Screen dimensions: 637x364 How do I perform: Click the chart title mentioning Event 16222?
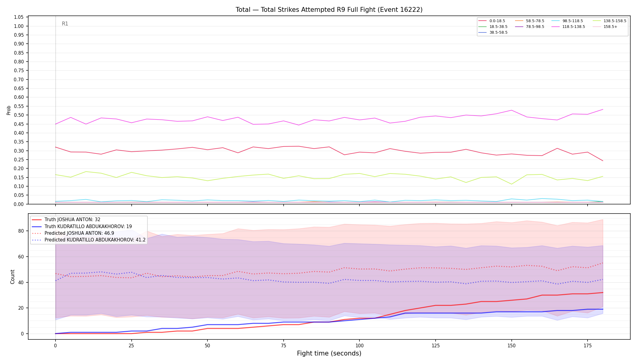pos(329,10)
